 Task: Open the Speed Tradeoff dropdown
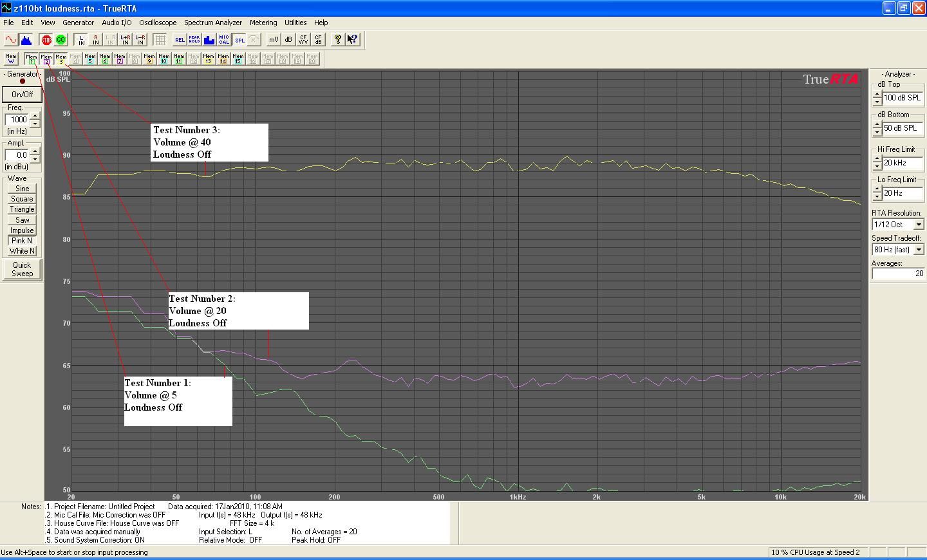pyautogui.click(x=919, y=250)
